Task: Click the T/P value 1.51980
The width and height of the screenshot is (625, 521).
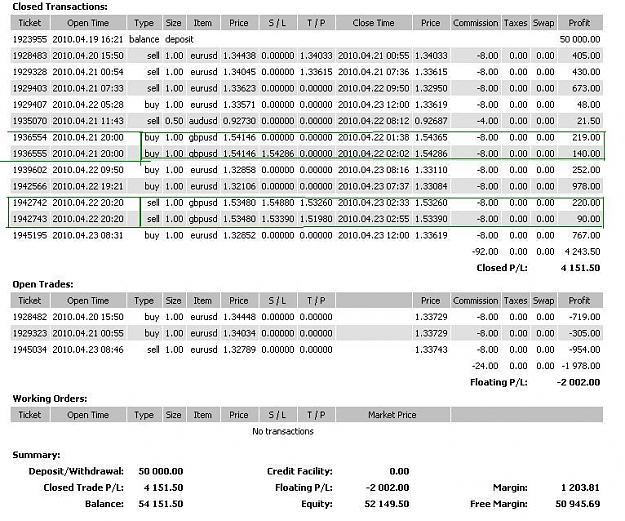Action: pos(316,219)
